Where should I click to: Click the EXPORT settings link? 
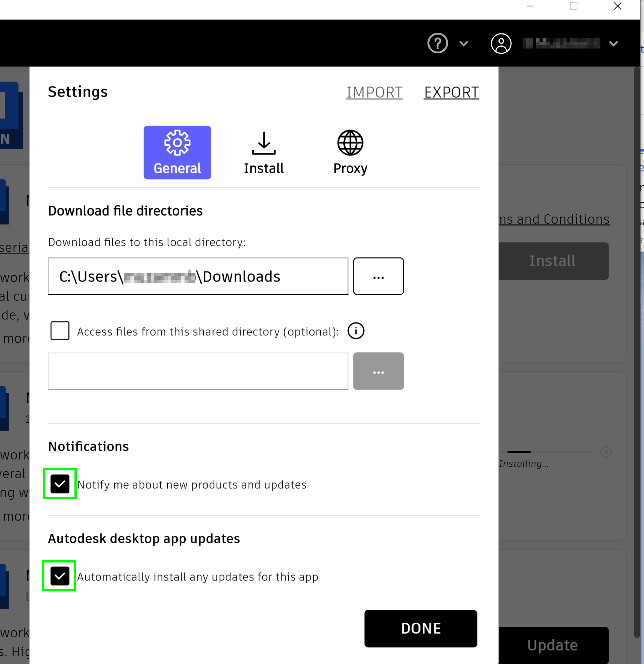(x=452, y=92)
